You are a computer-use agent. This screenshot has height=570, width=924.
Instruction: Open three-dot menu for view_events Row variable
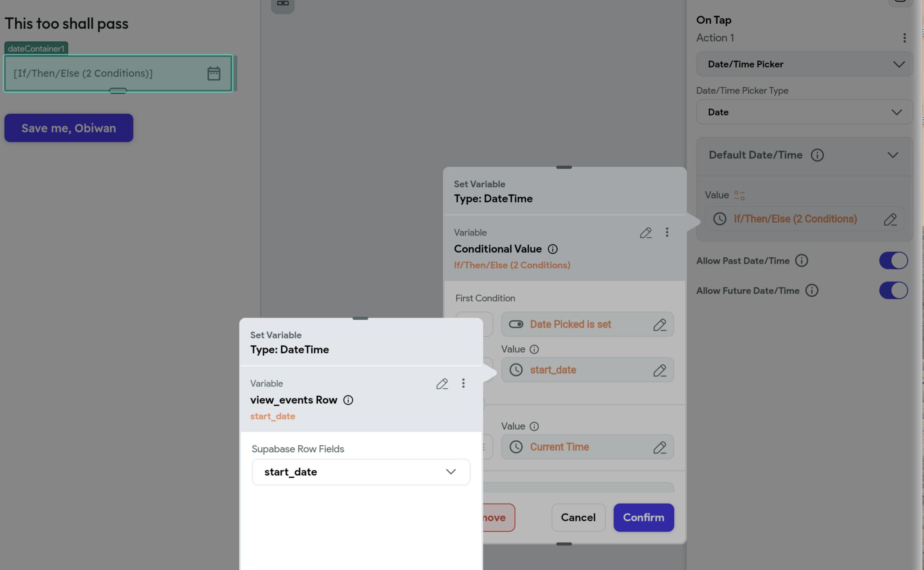click(463, 383)
